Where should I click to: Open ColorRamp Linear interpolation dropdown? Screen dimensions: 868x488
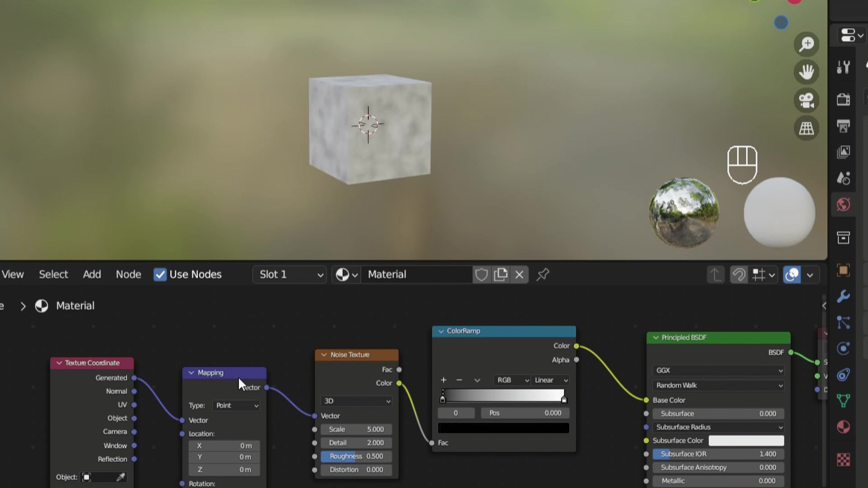pyautogui.click(x=550, y=380)
